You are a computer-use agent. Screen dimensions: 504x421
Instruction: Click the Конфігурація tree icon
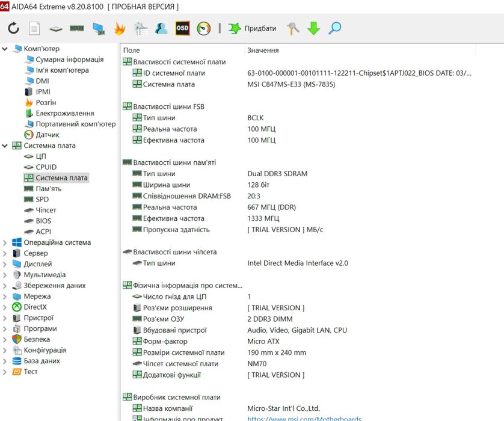pyautogui.click(x=17, y=350)
